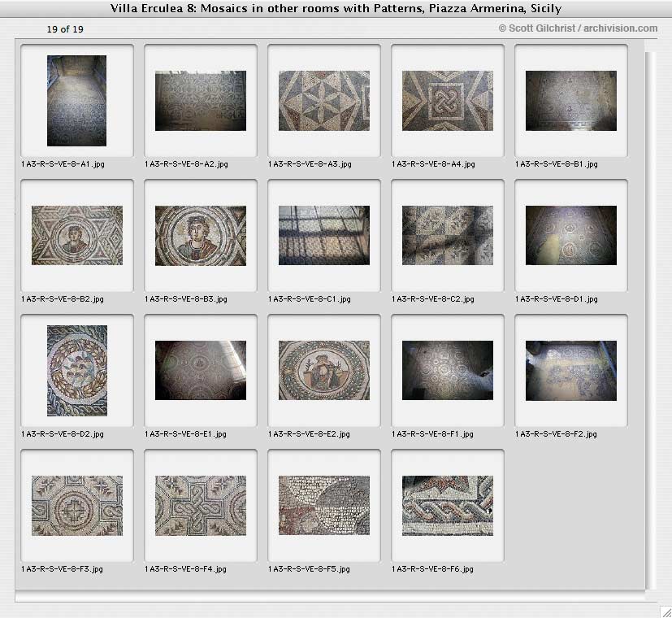
Task: Click file name 1A3-R-S-VE-8-F4.jpg
Action: point(185,569)
